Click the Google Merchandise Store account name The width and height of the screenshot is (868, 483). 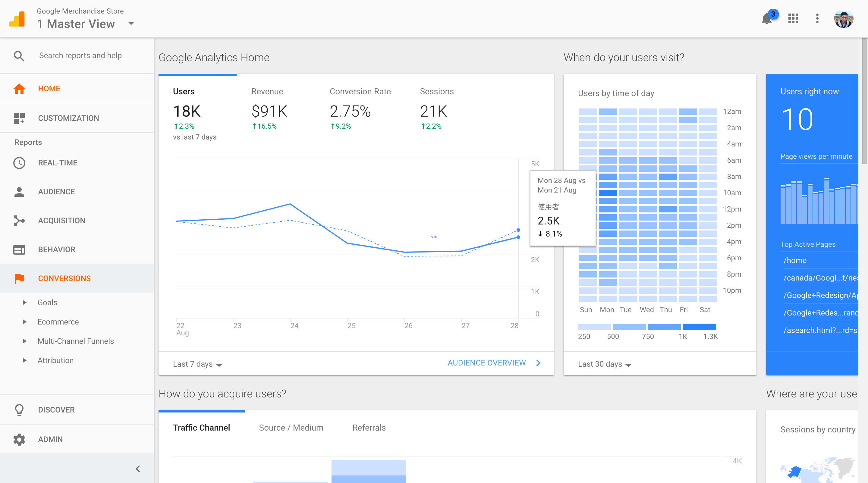coord(80,11)
